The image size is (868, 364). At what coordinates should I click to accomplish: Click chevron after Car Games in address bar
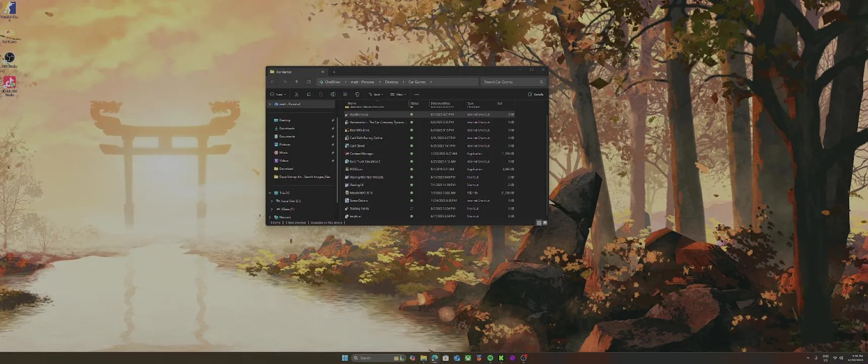click(x=431, y=82)
